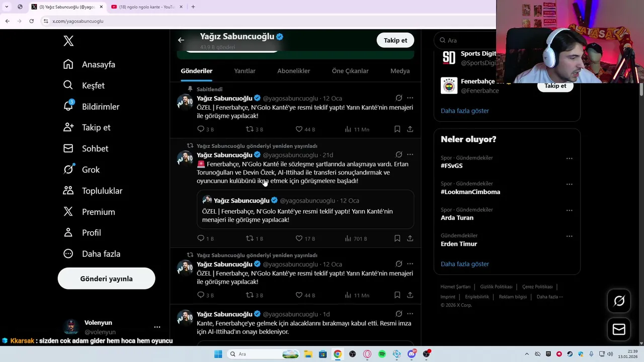
Task: Open Bildirimler notifications
Action: pyautogui.click(x=91, y=107)
